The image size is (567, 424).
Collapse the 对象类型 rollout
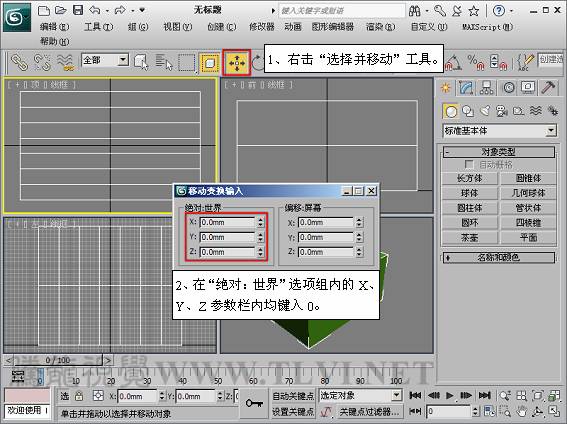(499, 152)
